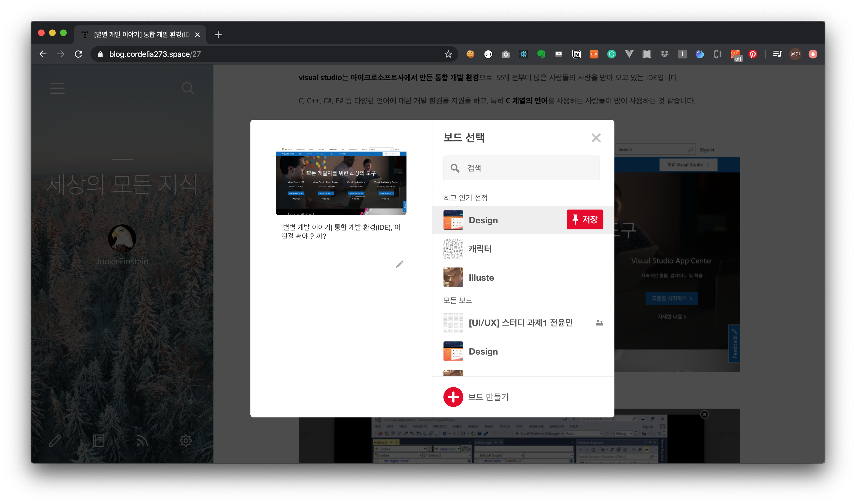This screenshot has height=504, width=856.
Task: Bookmark this page with the star icon
Action: pos(448,54)
